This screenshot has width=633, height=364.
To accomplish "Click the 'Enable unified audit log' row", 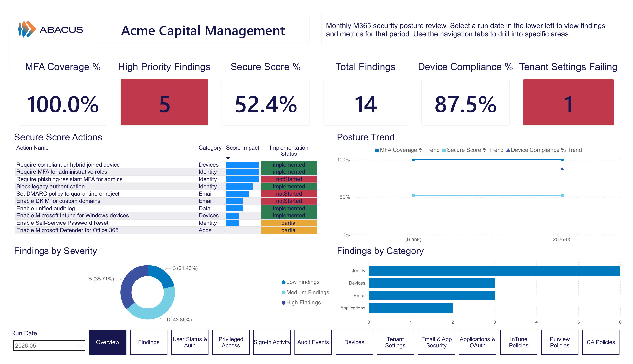I will pos(165,208).
